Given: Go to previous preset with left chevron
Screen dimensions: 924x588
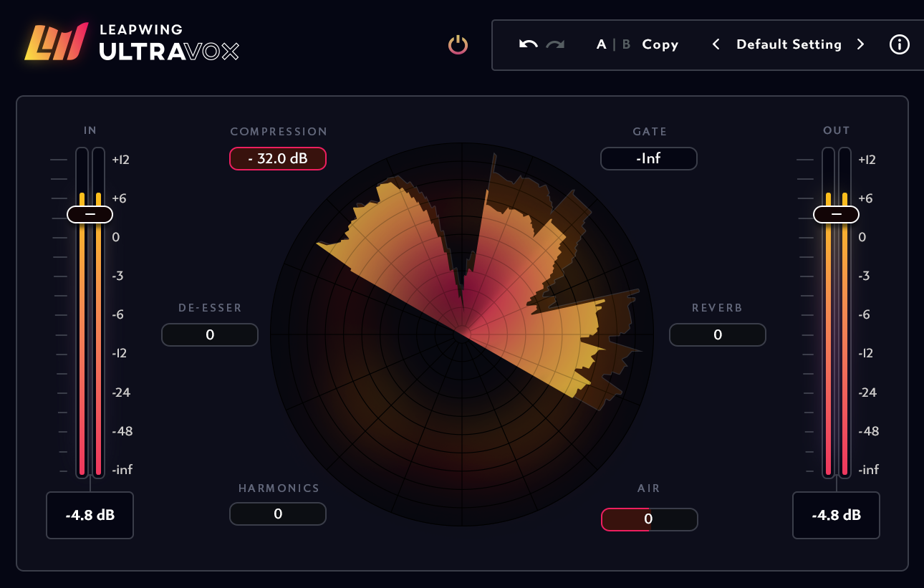Looking at the screenshot, I should coord(716,44).
